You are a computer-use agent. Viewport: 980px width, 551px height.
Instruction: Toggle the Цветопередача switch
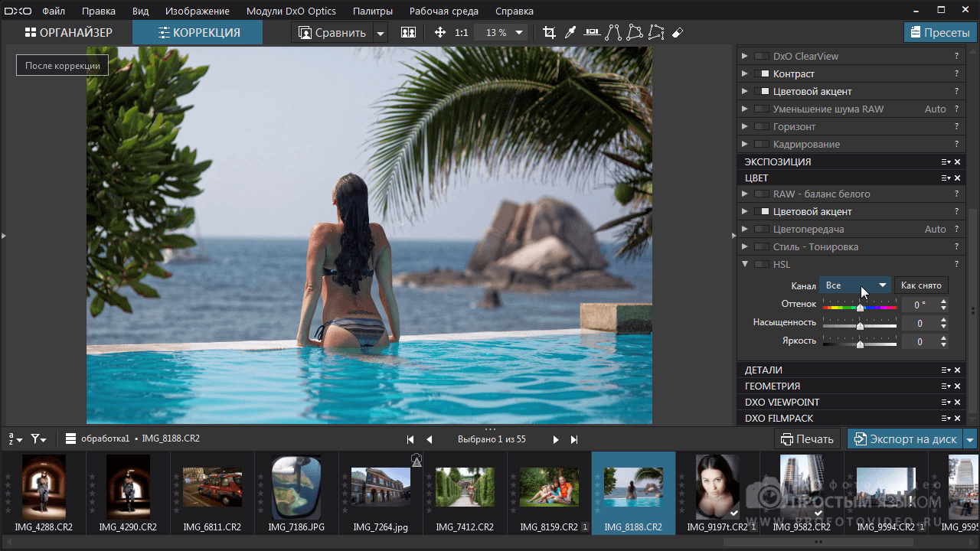pos(761,229)
